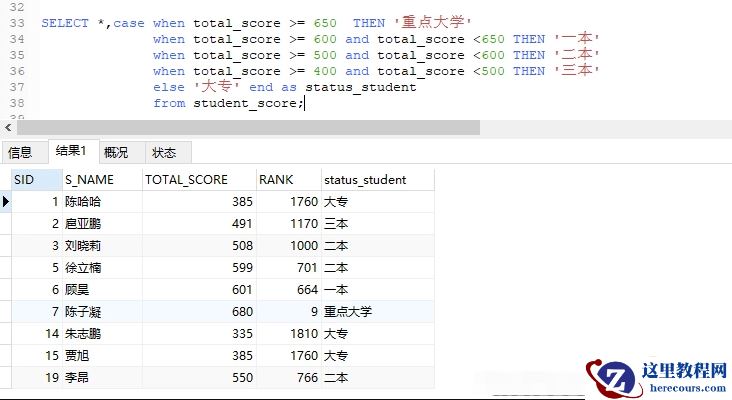This screenshot has height=400, width=732.
Task: Click total score cell 508
Action: (x=199, y=246)
